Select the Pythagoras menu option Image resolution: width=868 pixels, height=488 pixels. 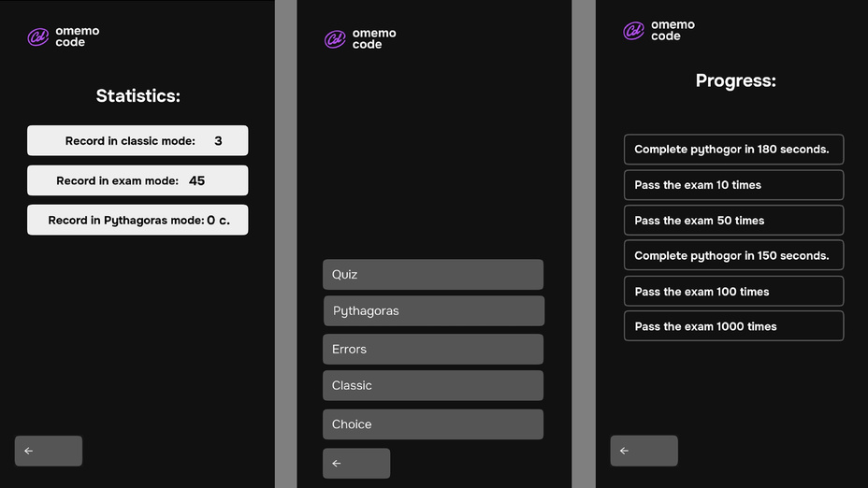click(x=433, y=311)
